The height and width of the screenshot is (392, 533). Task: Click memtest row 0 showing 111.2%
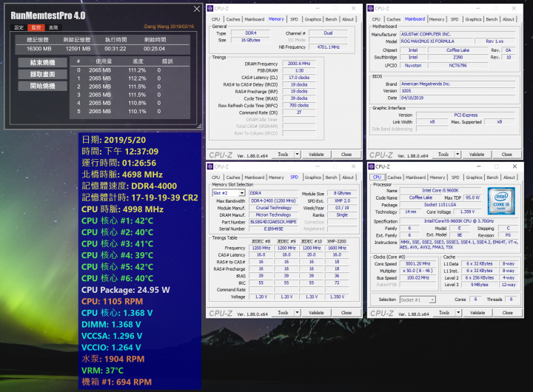tap(130, 70)
